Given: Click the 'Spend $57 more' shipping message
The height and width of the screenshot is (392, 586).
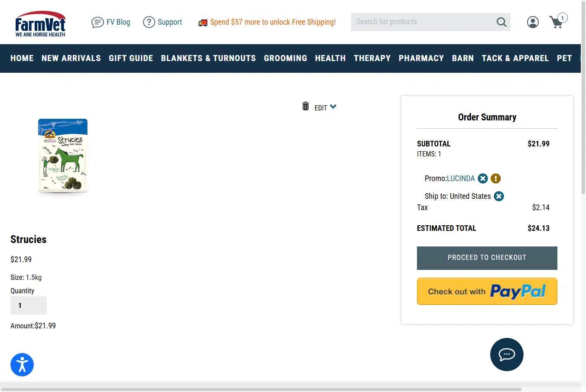Looking at the screenshot, I should pos(273,22).
